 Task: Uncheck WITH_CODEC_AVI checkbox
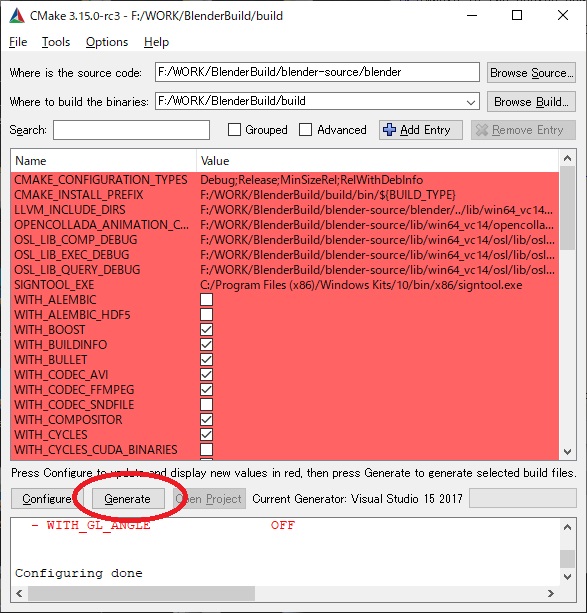206,375
